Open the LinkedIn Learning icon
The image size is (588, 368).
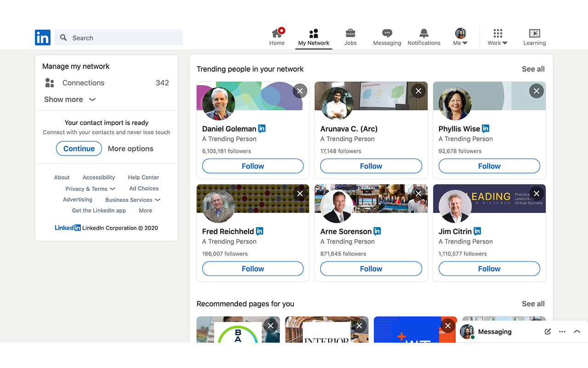click(x=534, y=34)
